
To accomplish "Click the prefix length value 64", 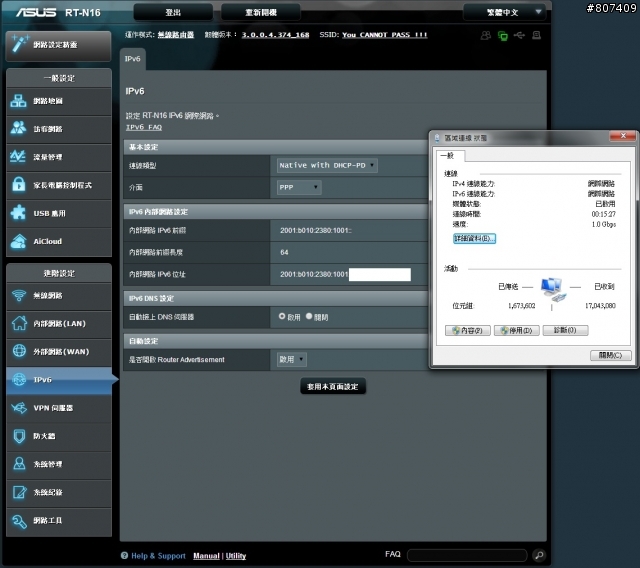I will pyautogui.click(x=284, y=253).
